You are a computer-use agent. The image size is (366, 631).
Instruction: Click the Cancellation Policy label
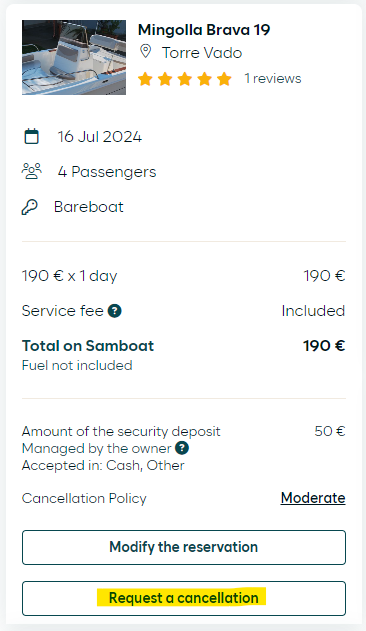tap(84, 498)
